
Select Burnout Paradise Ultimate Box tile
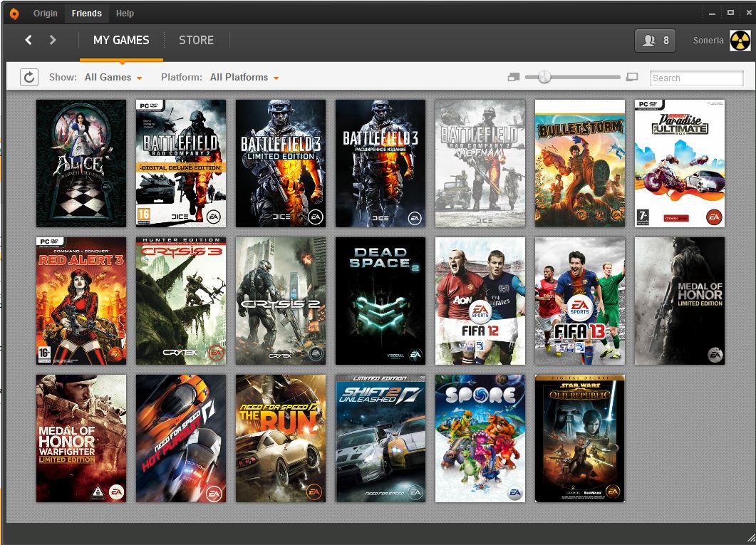680,163
